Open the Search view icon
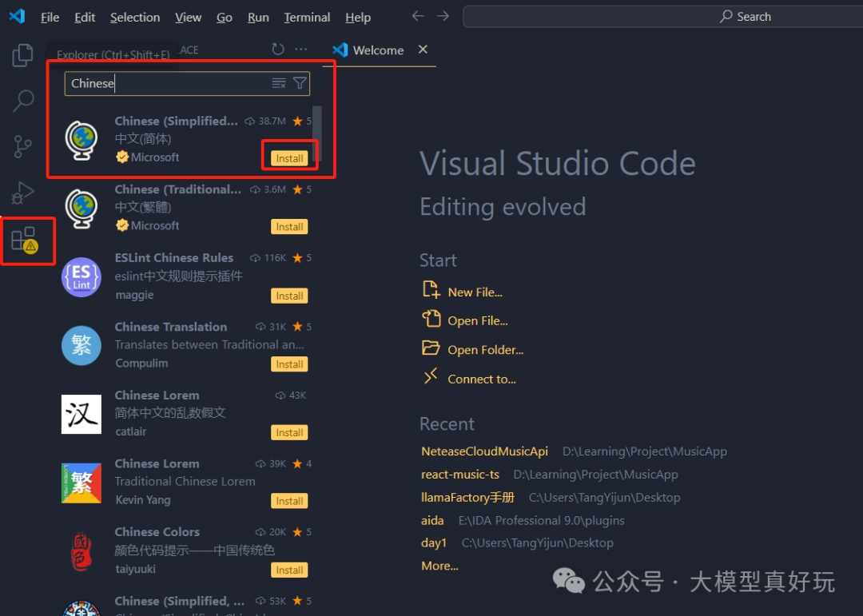This screenshot has height=616, width=863. [x=22, y=101]
